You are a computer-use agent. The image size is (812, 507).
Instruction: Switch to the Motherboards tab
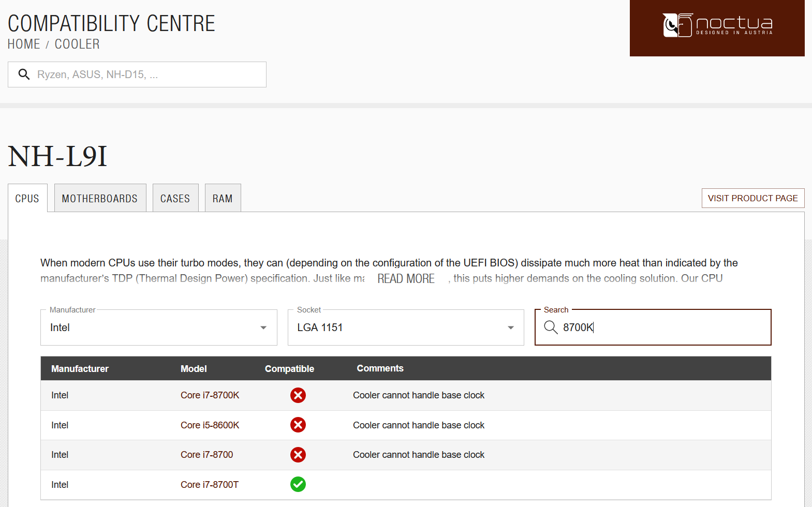(x=100, y=198)
